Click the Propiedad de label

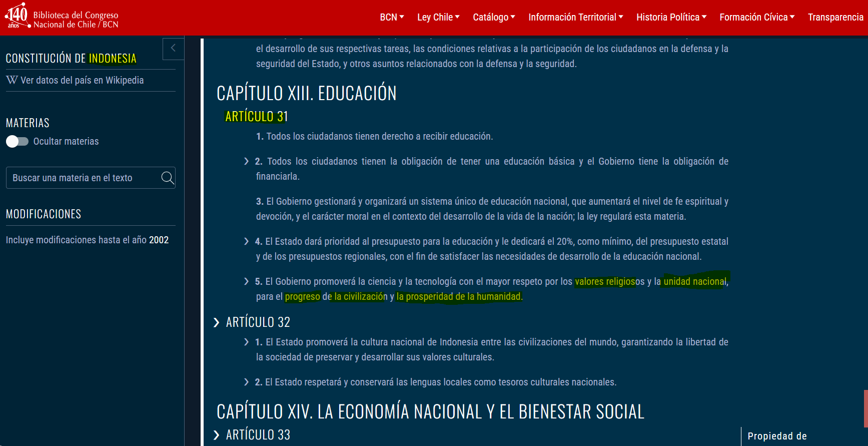(x=777, y=436)
